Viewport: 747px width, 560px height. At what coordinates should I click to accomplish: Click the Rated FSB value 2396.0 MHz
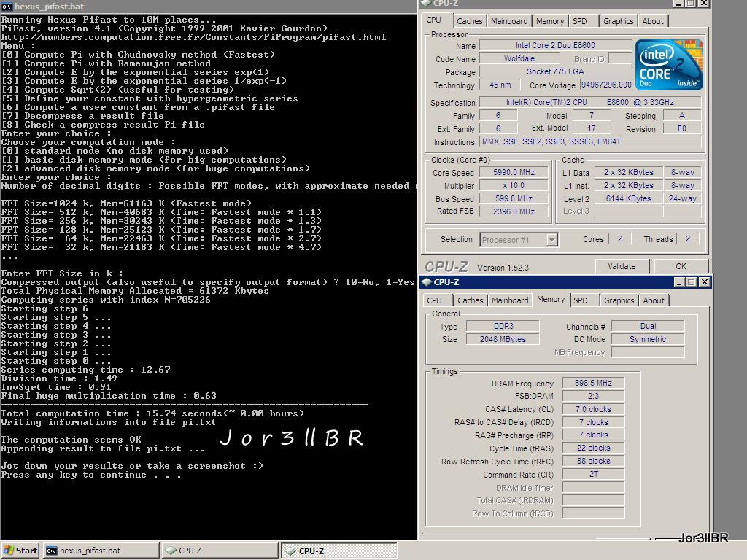click(514, 211)
